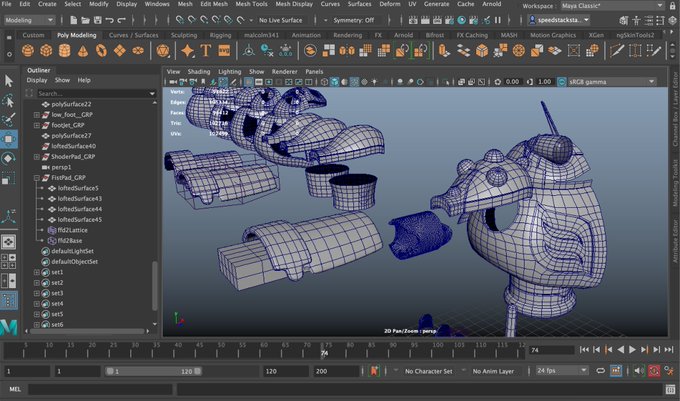Open the Script Editor icon

[x=670, y=390]
